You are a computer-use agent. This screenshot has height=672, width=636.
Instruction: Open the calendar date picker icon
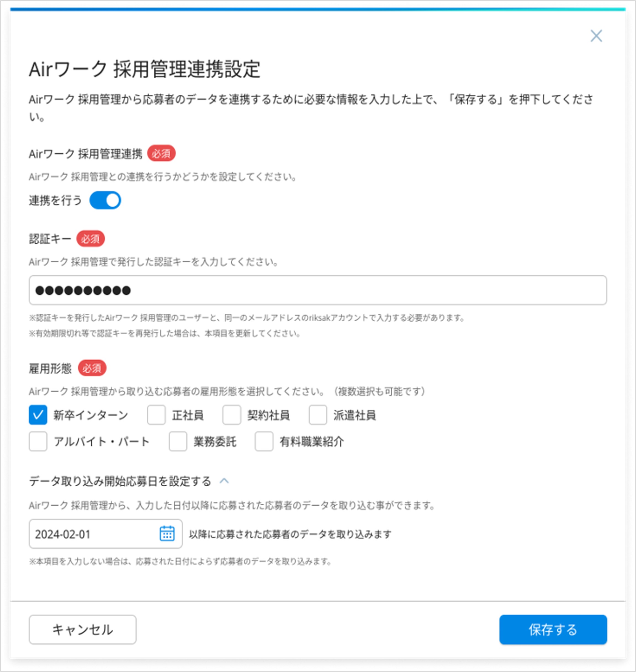click(167, 534)
